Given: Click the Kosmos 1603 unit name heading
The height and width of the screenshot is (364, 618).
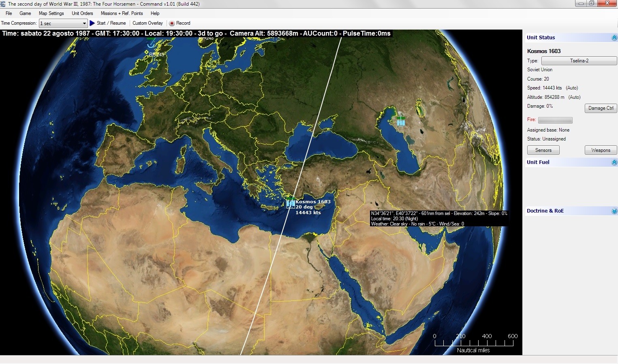Looking at the screenshot, I should click(544, 51).
